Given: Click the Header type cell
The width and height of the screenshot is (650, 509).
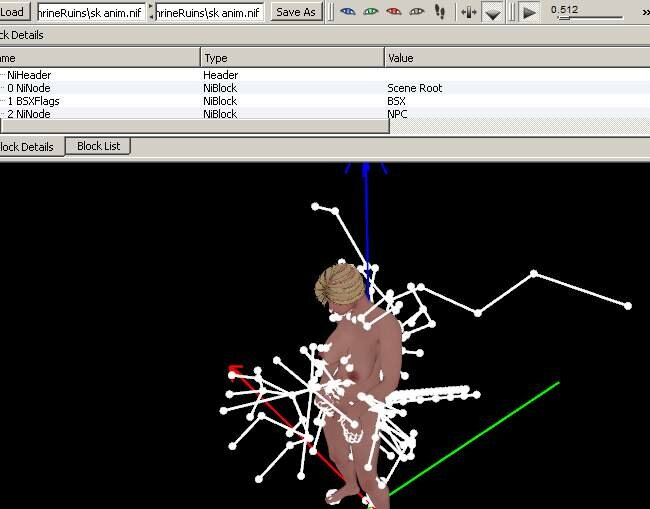Looking at the screenshot, I should point(221,75).
